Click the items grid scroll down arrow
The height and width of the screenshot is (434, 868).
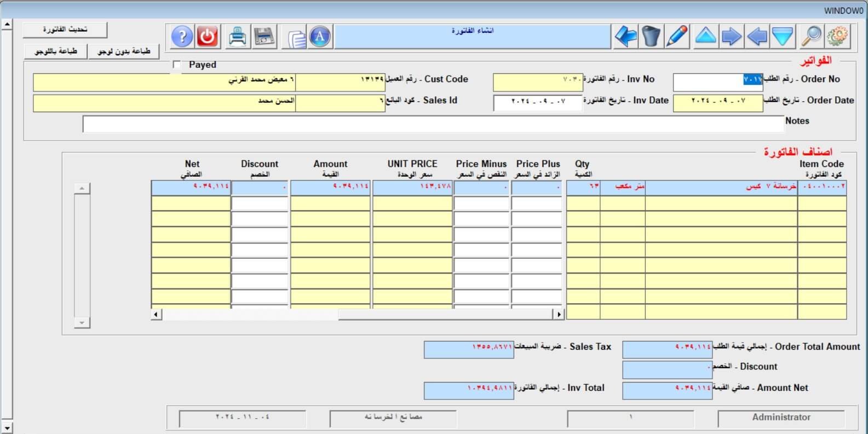[x=82, y=323]
